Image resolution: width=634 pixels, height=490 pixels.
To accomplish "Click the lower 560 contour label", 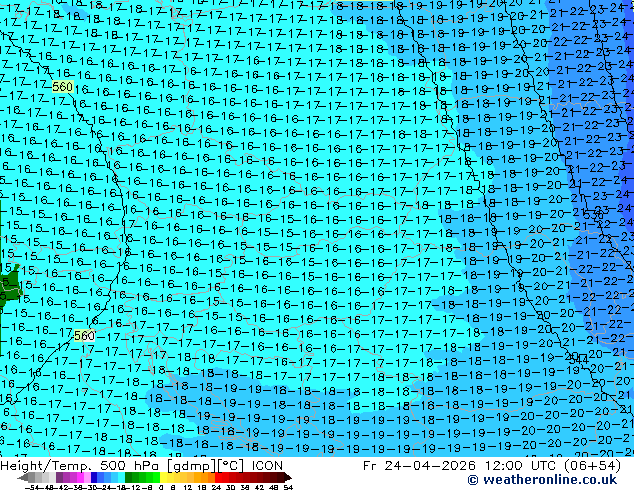I will pyautogui.click(x=84, y=336).
